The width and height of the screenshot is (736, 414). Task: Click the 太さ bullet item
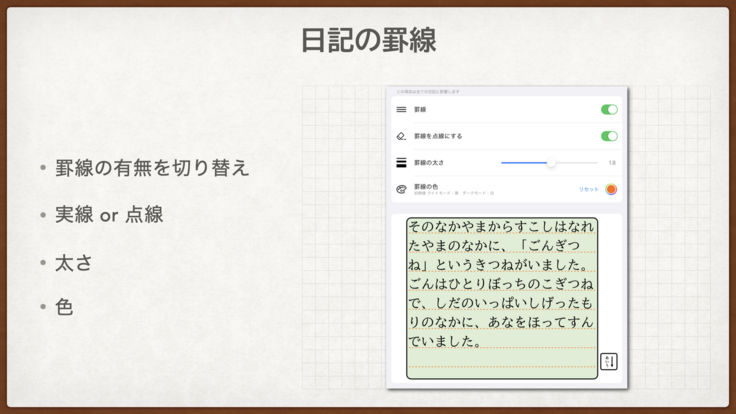(73, 262)
